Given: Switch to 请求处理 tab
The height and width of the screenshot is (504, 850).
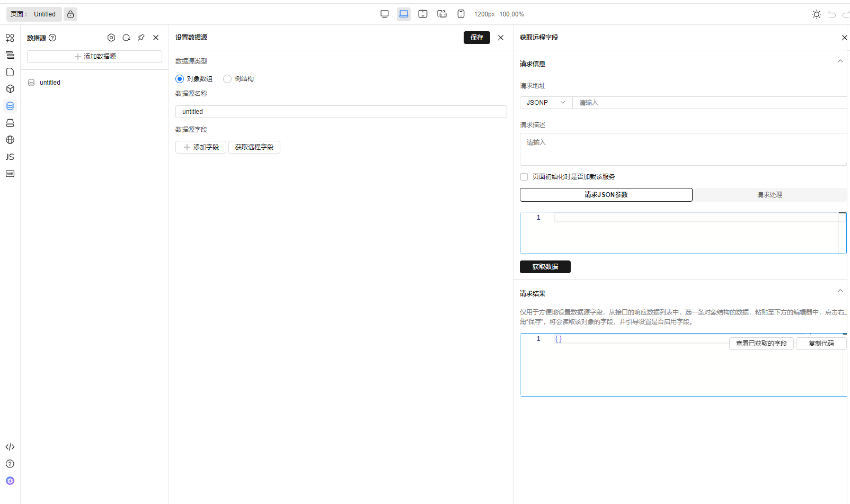Looking at the screenshot, I should tap(769, 195).
